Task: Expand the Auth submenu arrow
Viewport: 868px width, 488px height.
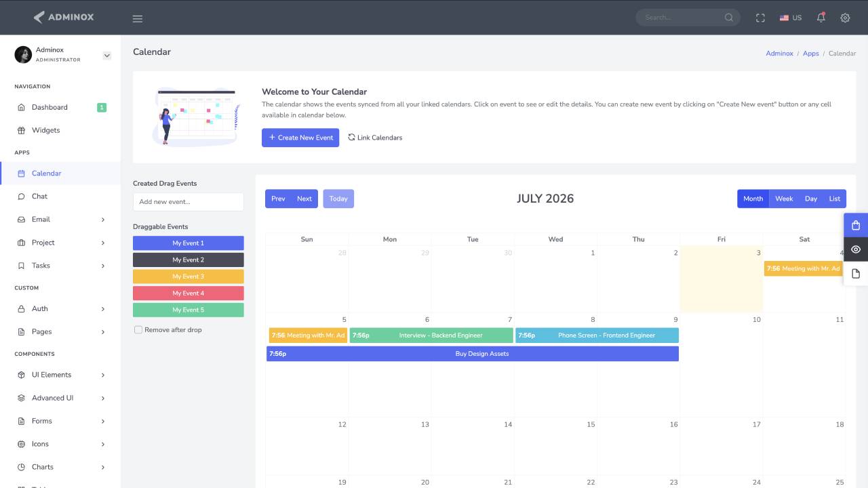Action: 103,308
